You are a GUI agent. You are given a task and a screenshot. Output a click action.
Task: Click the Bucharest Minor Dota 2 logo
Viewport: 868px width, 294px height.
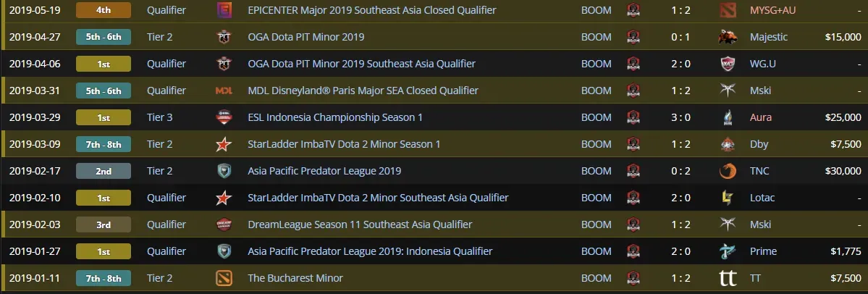[224, 278]
